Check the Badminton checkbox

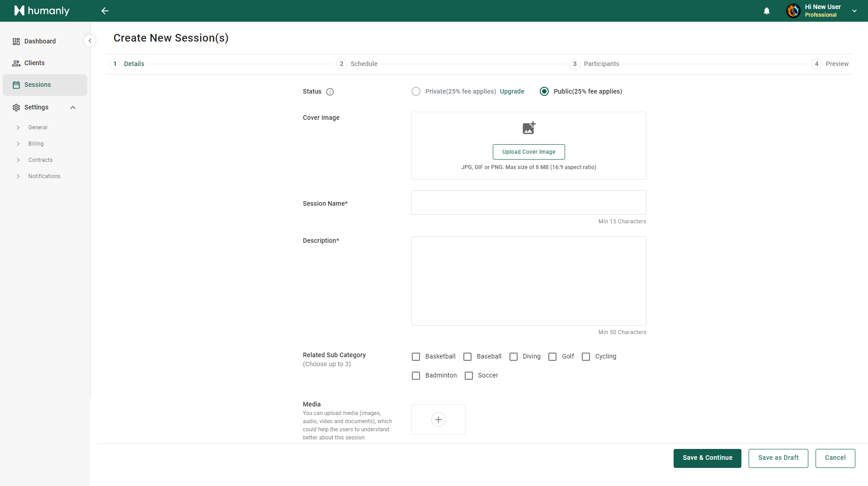(416, 376)
